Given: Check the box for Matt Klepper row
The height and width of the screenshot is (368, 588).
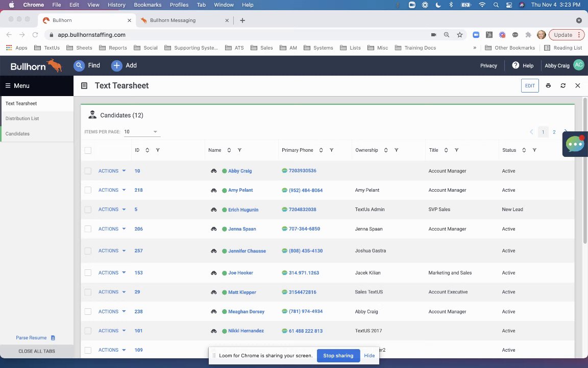Looking at the screenshot, I should (x=88, y=292).
